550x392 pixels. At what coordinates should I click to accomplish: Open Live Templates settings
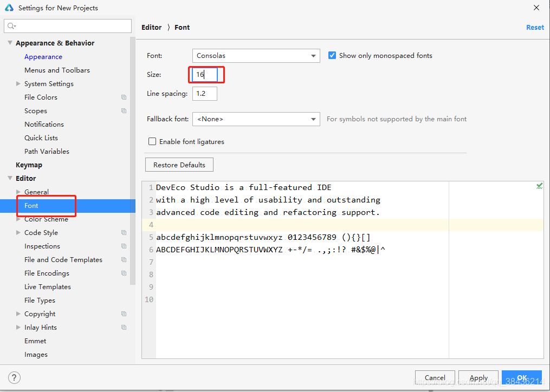[x=48, y=287]
